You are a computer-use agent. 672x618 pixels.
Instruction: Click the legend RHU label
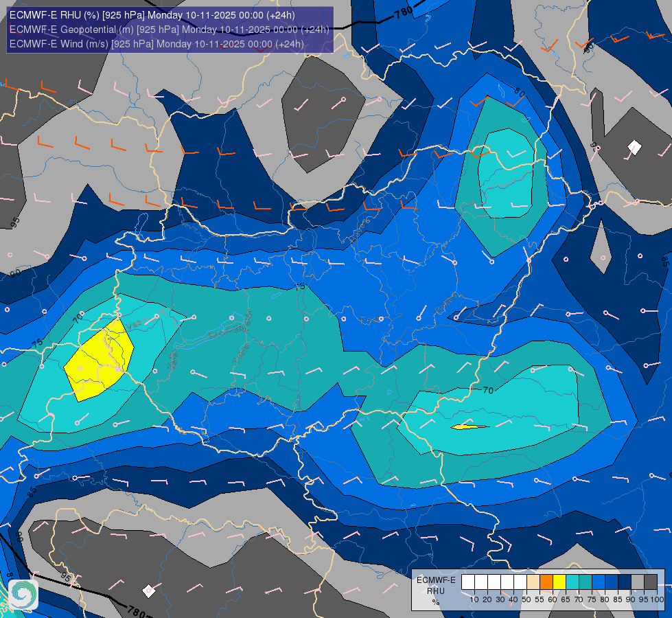click(436, 591)
